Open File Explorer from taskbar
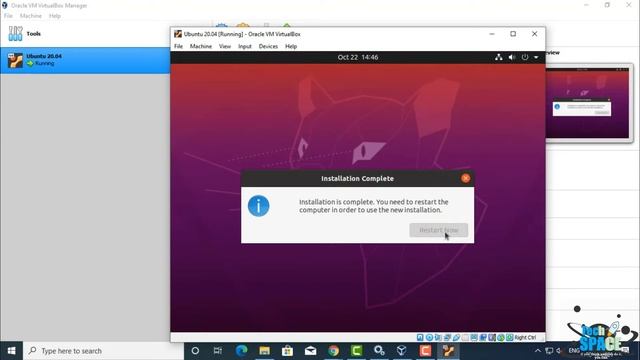The width and height of the screenshot is (640, 360). point(264,351)
